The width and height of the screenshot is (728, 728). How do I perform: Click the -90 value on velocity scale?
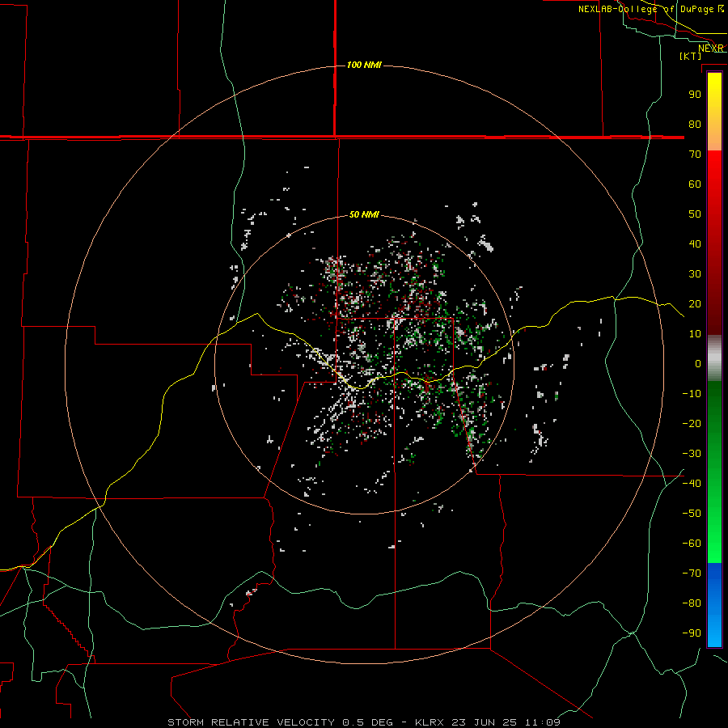pos(692,633)
